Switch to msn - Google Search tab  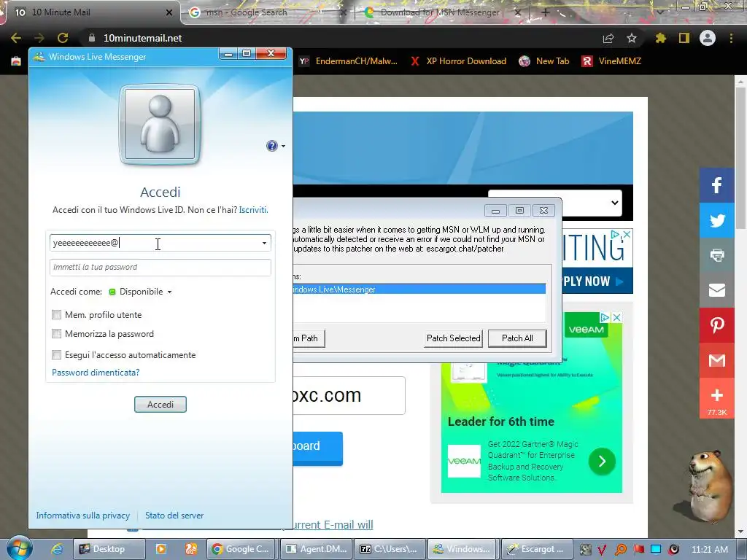(267, 12)
